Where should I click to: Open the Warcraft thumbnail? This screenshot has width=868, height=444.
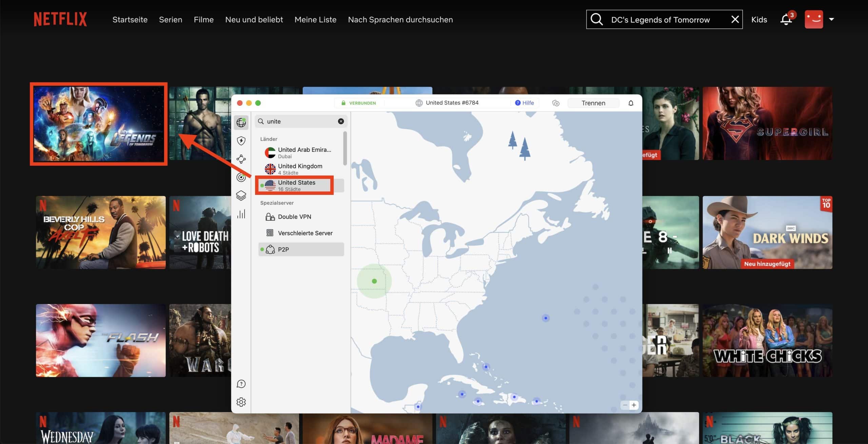pyautogui.click(x=200, y=340)
